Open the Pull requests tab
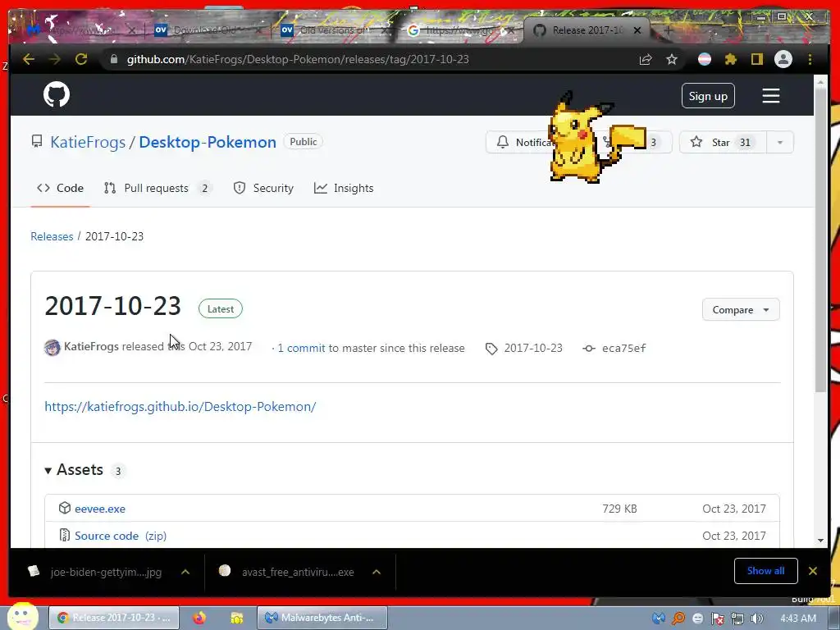This screenshot has width=840, height=630. [157, 188]
